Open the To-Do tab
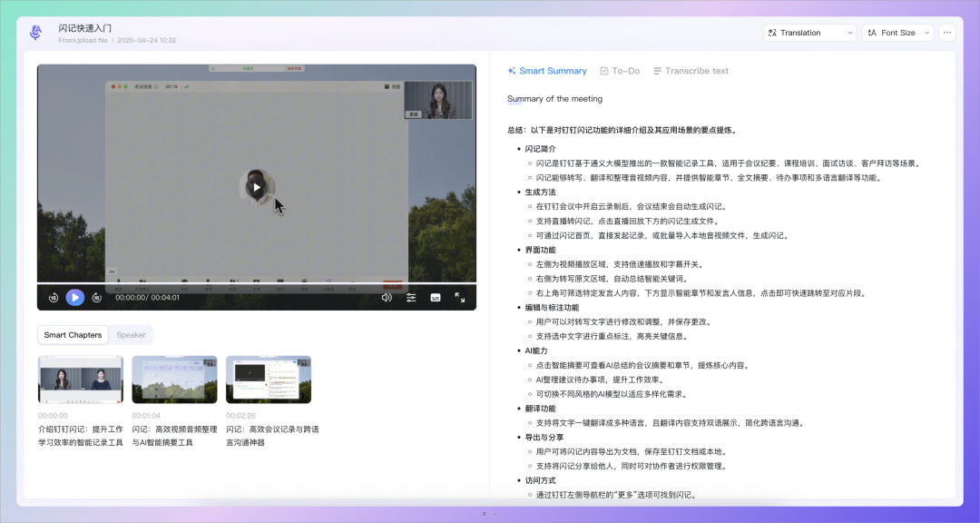The image size is (980, 523). coord(620,71)
